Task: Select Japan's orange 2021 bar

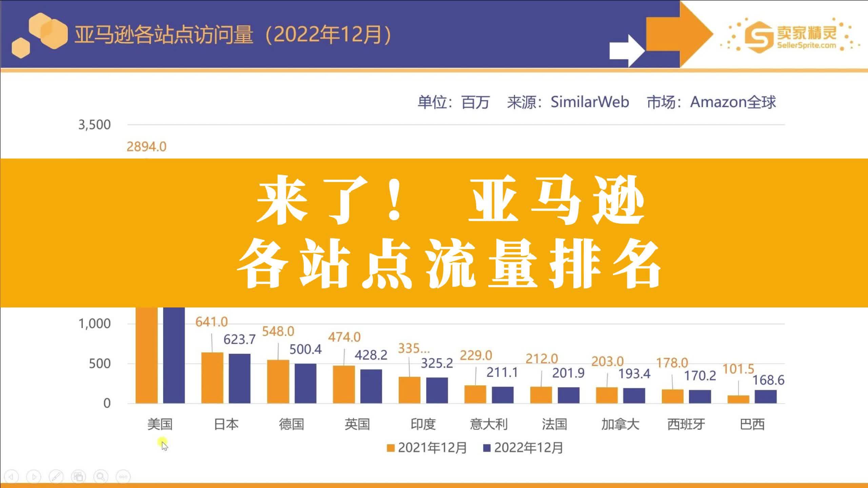Action: (212, 378)
